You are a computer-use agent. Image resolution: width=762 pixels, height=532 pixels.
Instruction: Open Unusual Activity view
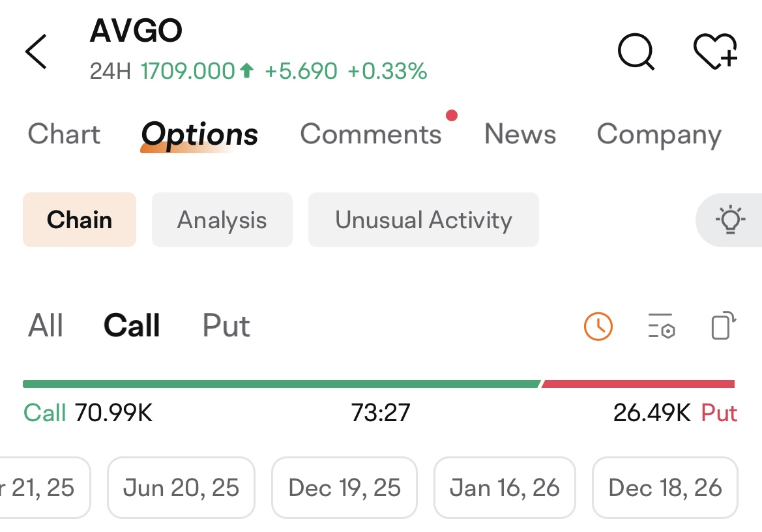424,220
